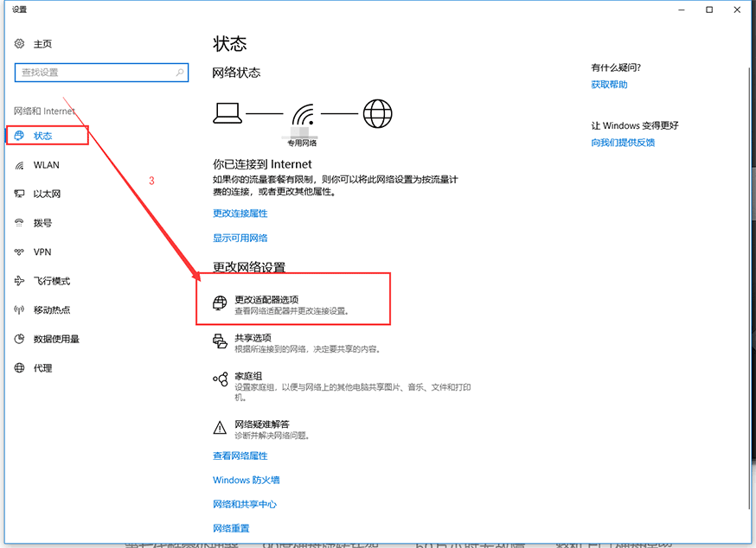Image resolution: width=756 pixels, height=548 pixels.
Task: Open the 拨号 dial-up menu item
Action: tap(42, 223)
